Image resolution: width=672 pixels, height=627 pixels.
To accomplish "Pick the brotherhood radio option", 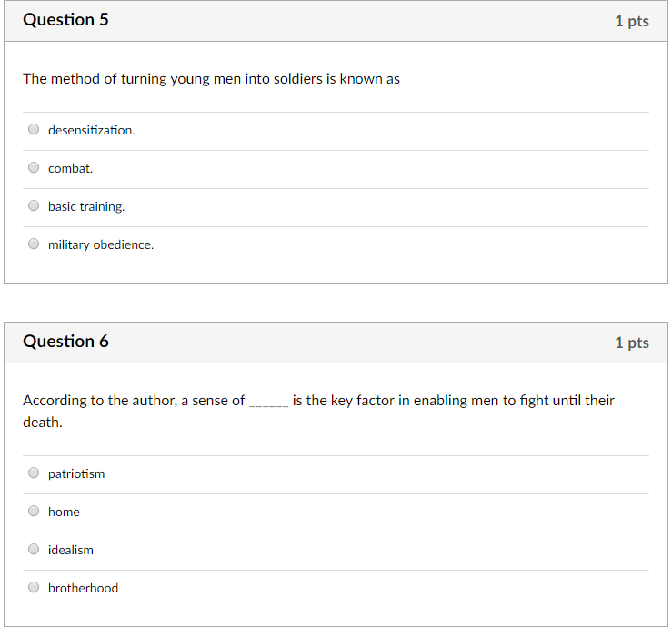I will (34, 587).
